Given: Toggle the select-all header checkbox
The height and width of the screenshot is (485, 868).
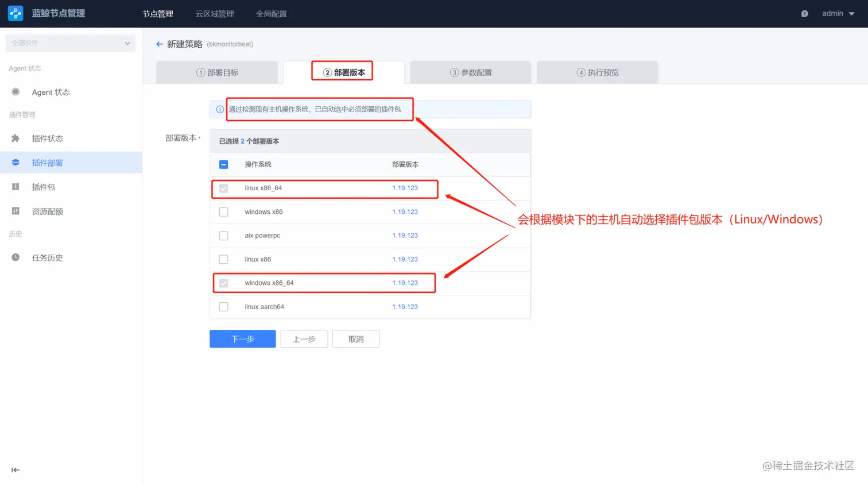Looking at the screenshot, I should tap(224, 164).
